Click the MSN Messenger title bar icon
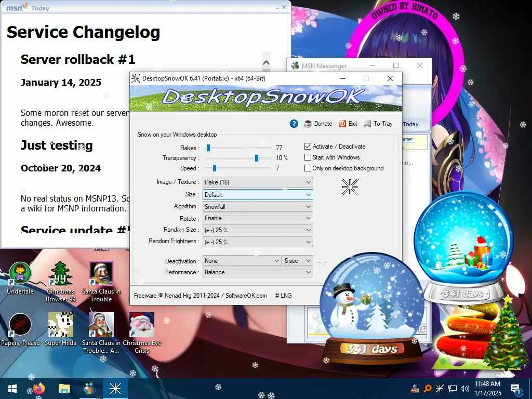The image size is (532, 399). [295, 65]
